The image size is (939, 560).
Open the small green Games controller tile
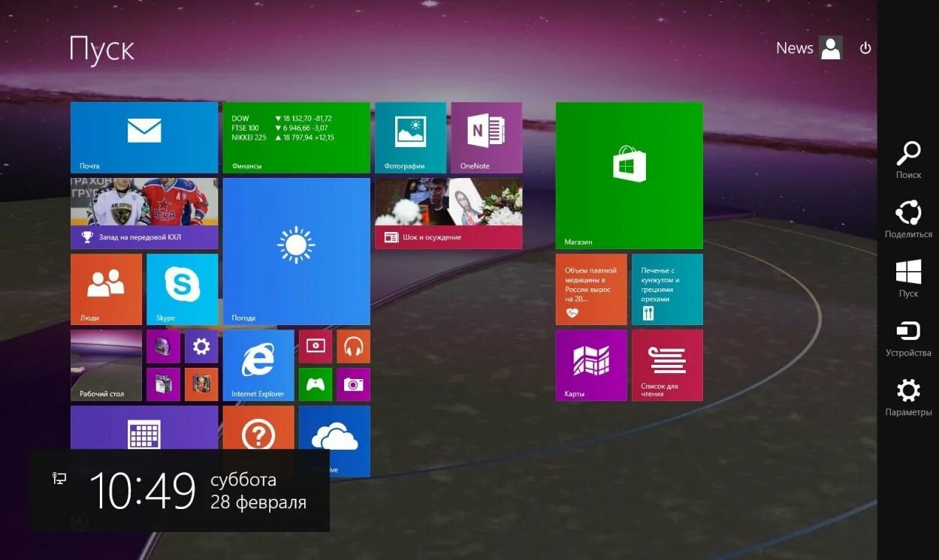tap(316, 384)
